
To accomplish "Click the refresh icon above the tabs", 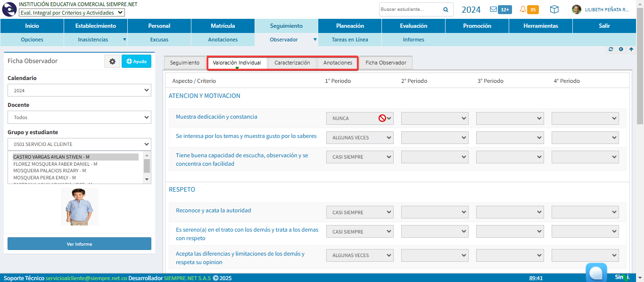I will click(611, 49).
